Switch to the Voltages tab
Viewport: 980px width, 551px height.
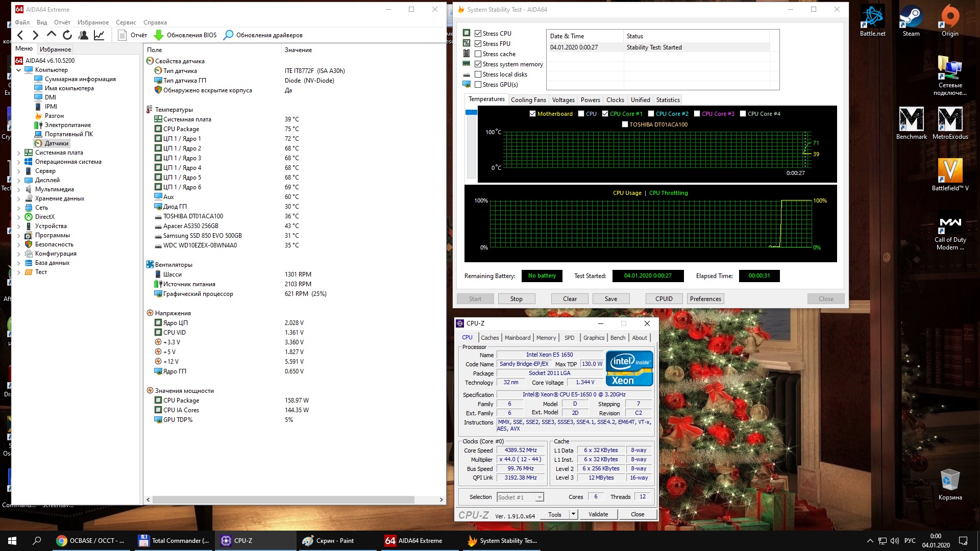563,100
